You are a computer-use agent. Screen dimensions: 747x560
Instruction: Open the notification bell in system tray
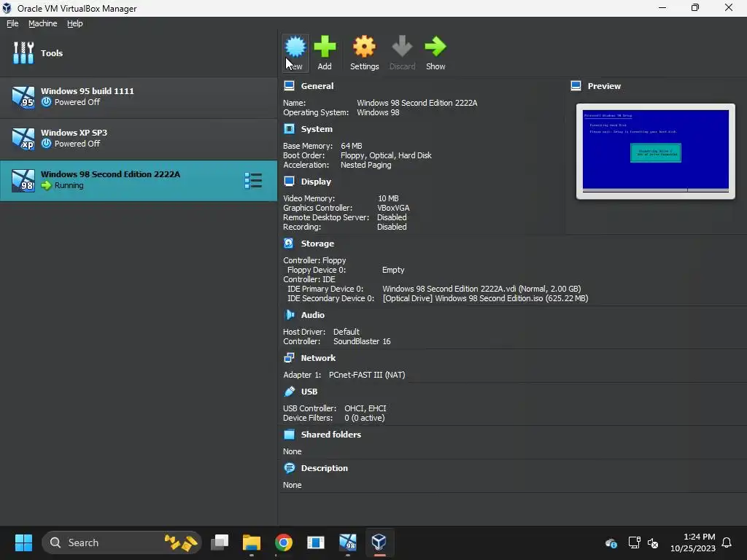click(727, 542)
